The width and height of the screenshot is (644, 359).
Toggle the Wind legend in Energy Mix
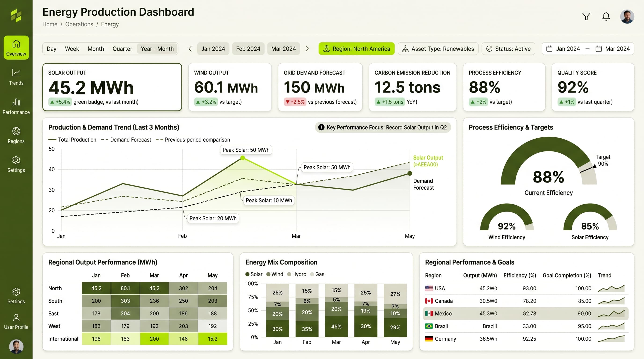tap(275, 274)
